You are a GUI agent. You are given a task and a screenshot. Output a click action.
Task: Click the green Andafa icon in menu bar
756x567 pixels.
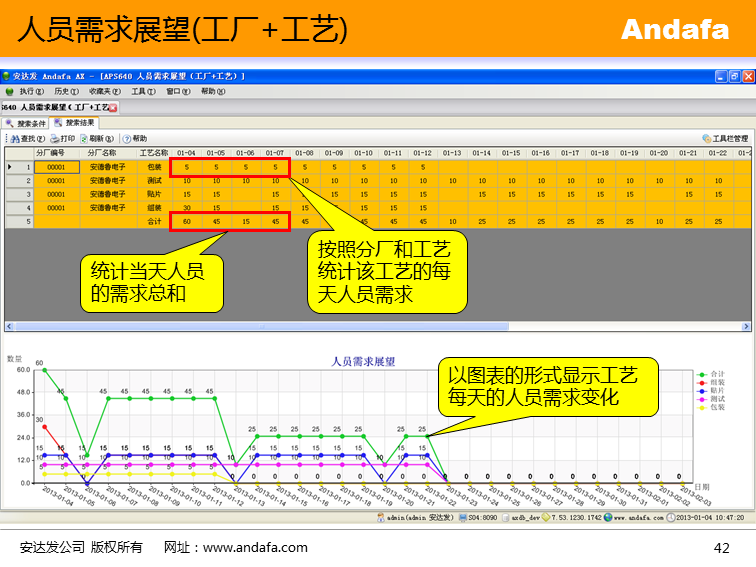(9, 91)
